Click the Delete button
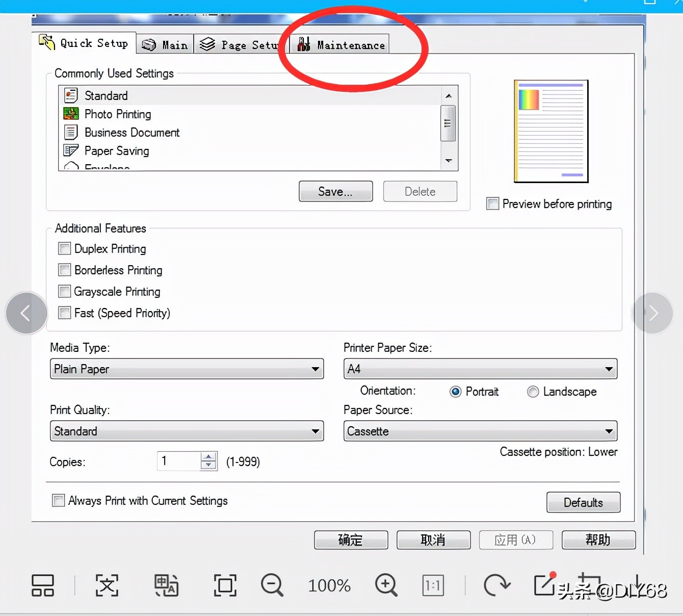This screenshot has height=616, width=683. point(420,191)
